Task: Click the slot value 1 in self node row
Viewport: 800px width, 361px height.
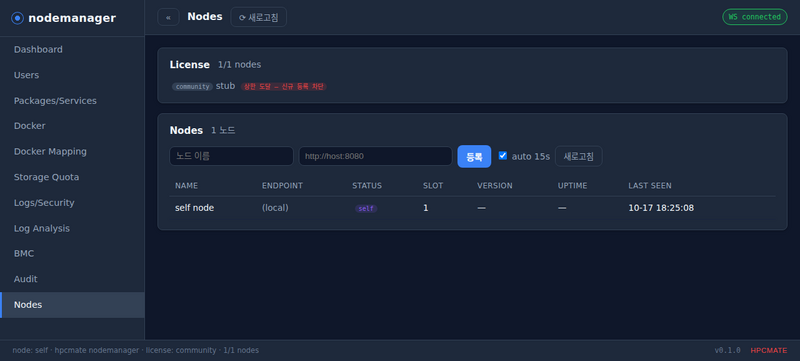Action: (426, 208)
